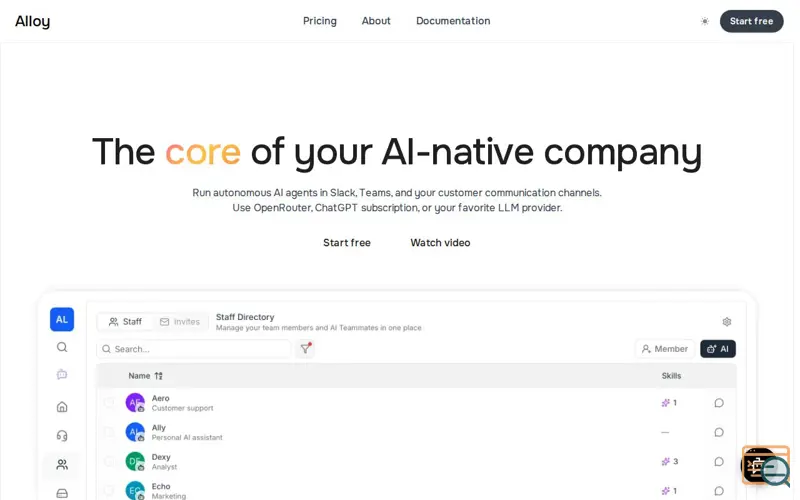Image resolution: width=800 pixels, height=500 pixels.
Task: Click the skills icon in Echo's row
Action: 665,491
